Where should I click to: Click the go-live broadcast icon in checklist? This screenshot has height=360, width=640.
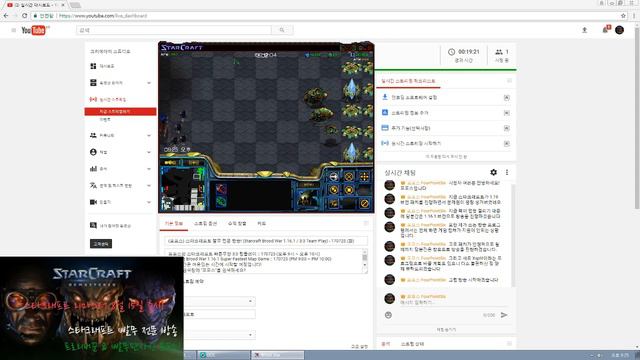point(384,143)
